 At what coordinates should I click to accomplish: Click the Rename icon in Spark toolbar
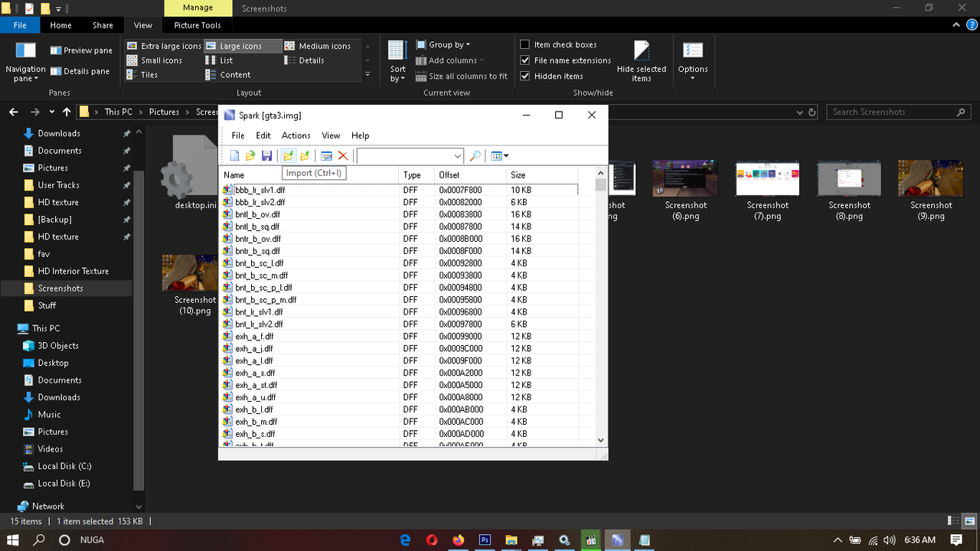327,156
